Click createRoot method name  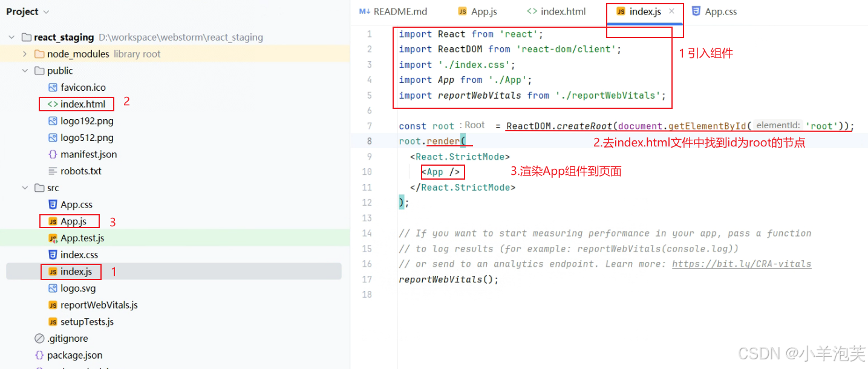click(584, 126)
